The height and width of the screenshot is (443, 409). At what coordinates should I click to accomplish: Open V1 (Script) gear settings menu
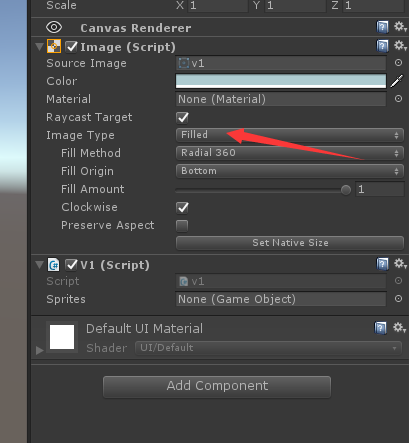[x=400, y=264]
